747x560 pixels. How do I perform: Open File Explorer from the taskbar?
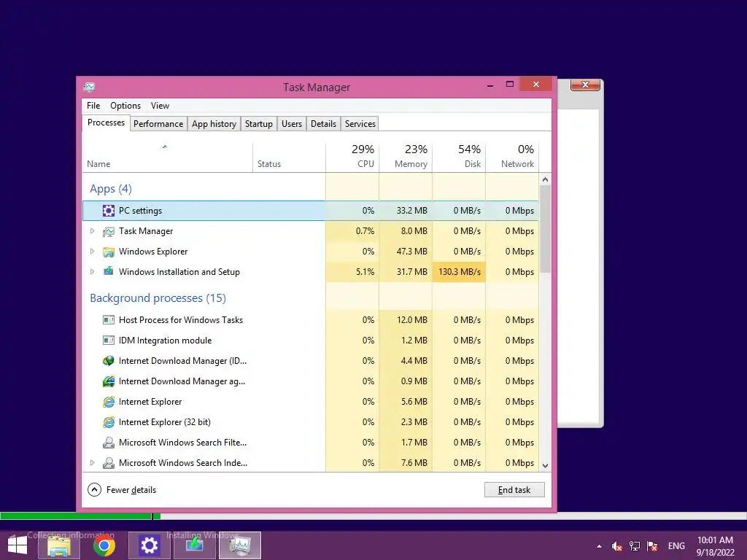[x=58, y=545]
